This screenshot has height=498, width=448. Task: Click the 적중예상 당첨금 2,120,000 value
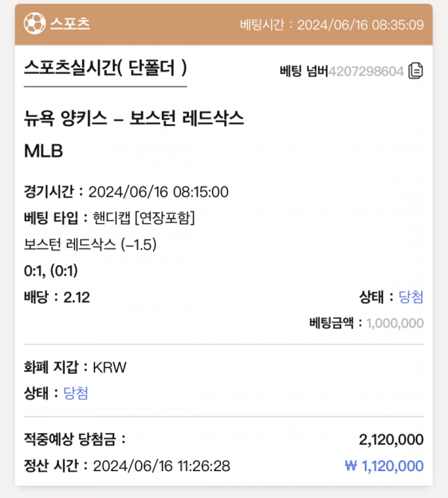click(x=391, y=439)
